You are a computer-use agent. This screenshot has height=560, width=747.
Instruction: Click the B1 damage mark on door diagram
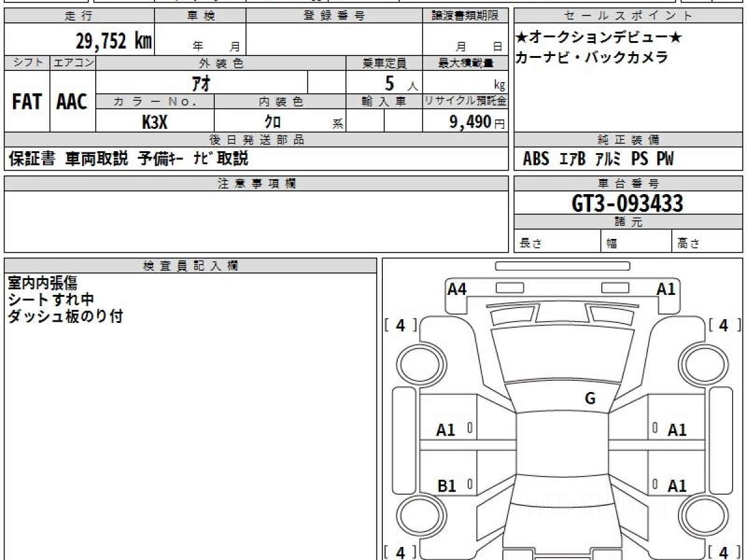click(446, 486)
